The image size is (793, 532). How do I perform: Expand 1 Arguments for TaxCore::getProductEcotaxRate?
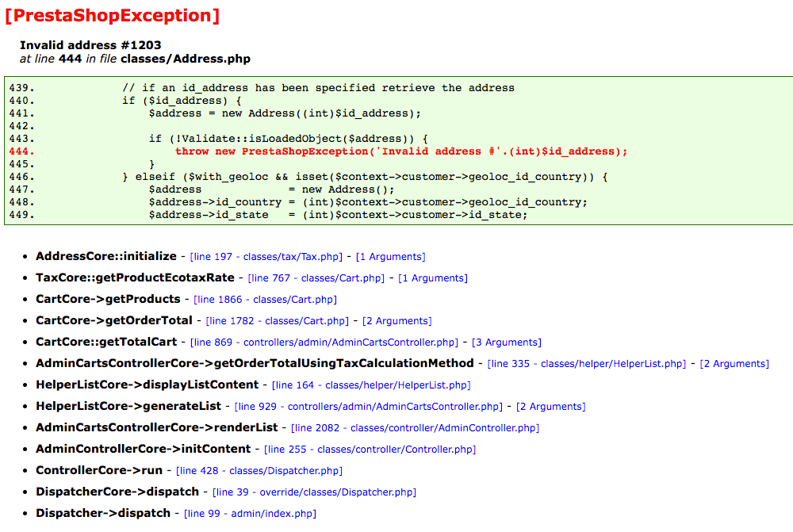[433, 278]
